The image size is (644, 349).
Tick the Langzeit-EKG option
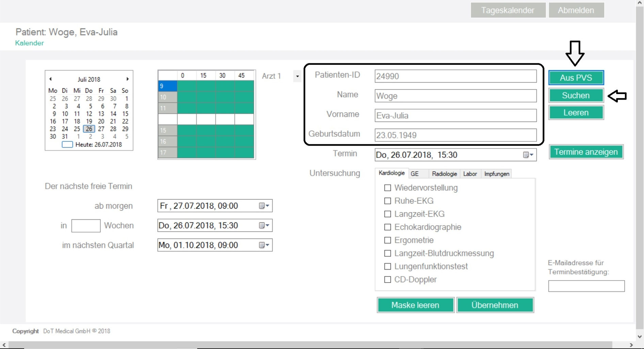(x=387, y=214)
